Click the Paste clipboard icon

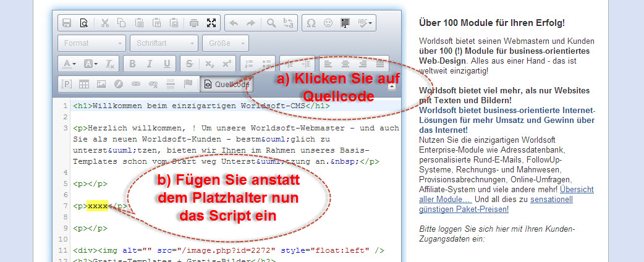[x=139, y=23]
